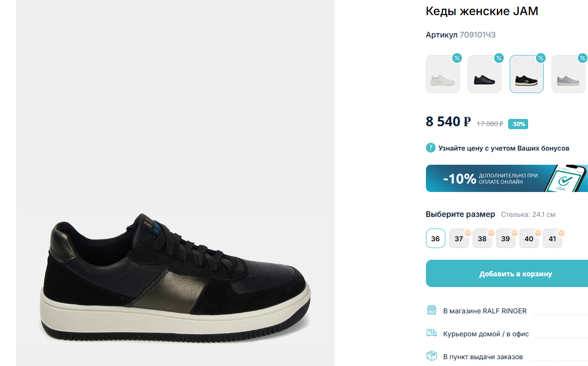Choose the all-black sneaker color variant

click(x=485, y=74)
